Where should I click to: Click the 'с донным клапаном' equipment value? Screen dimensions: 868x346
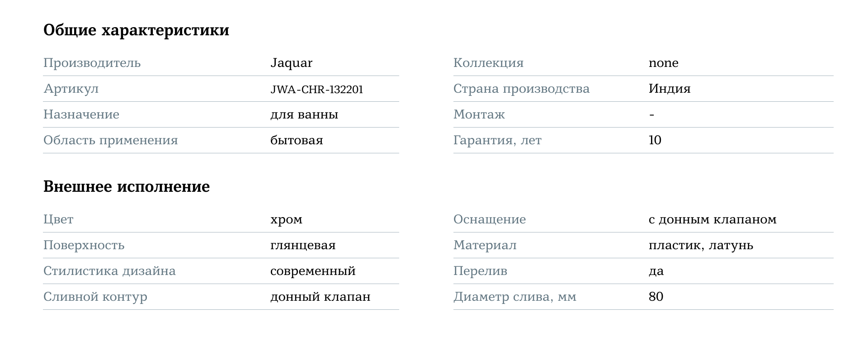click(x=712, y=219)
